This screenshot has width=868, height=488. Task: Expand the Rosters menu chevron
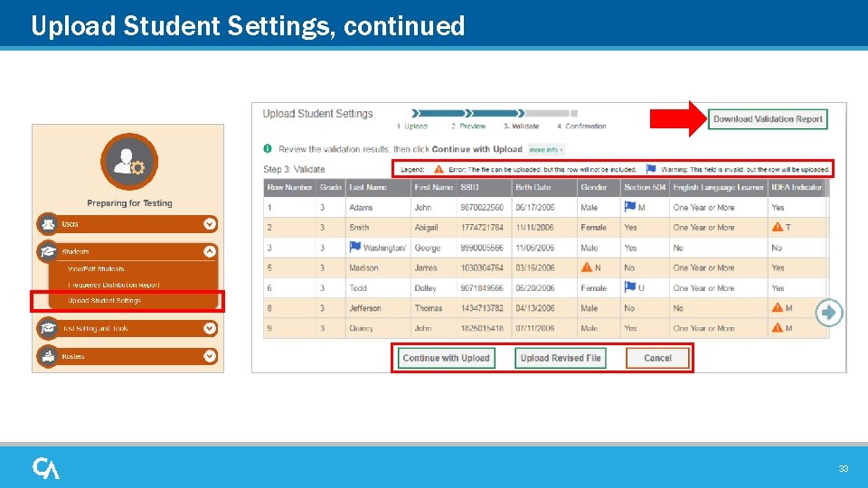click(x=209, y=356)
